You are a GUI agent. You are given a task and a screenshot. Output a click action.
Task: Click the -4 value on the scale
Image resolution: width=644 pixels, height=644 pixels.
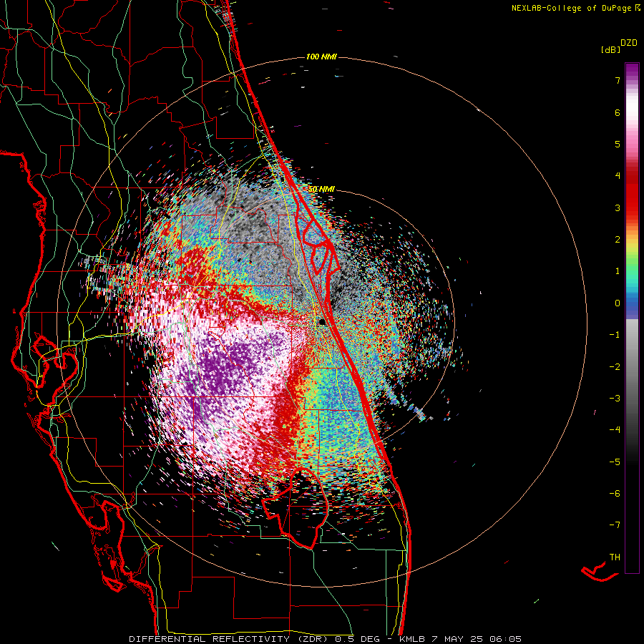pos(615,430)
